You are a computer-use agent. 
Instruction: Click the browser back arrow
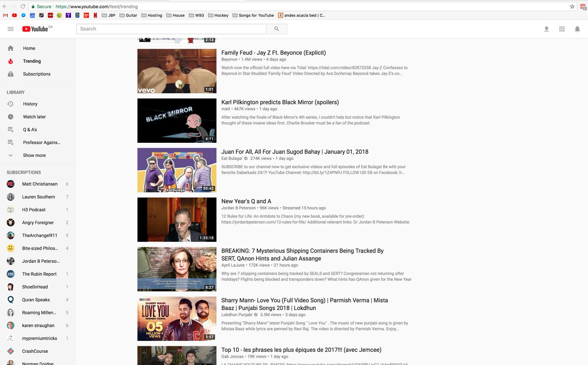point(5,6)
